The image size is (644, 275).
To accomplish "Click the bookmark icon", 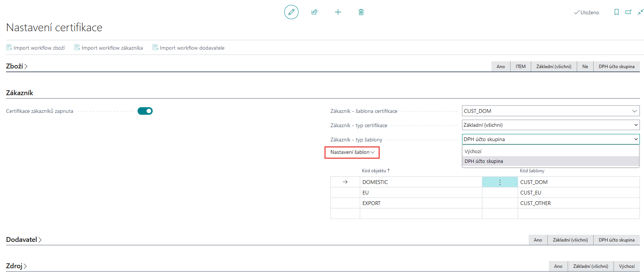I will [x=616, y=12].
